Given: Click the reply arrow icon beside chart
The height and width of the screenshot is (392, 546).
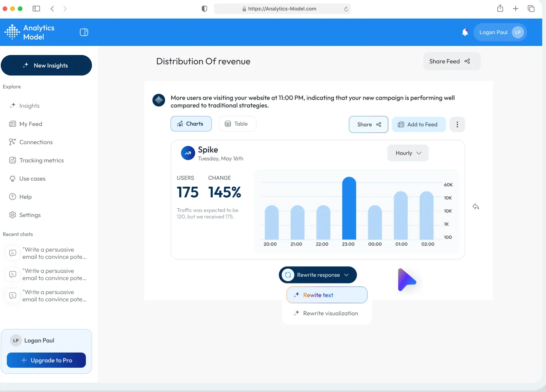Looking at the screenshot, I should click(476, 206).
